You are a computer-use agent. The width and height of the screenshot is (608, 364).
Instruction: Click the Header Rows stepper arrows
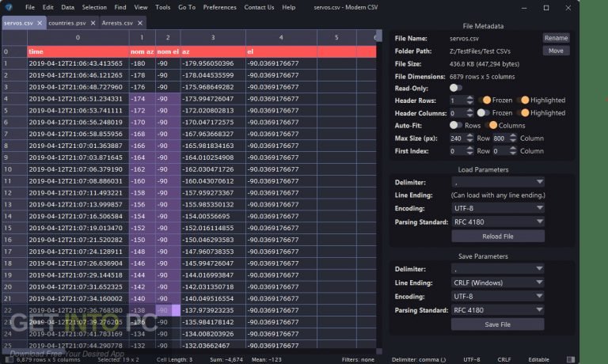470,100
